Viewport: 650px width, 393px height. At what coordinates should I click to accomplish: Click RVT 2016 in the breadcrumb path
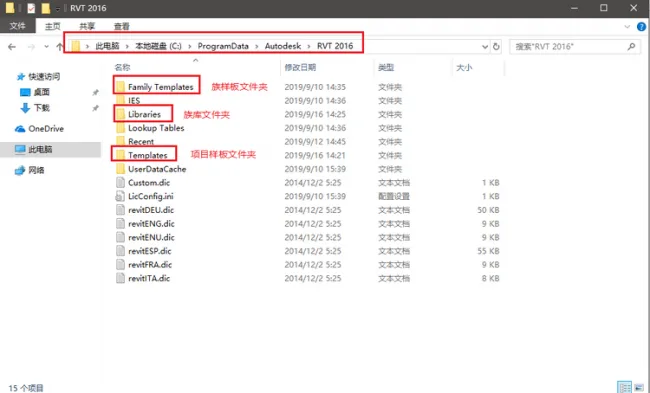click(335, 46)
